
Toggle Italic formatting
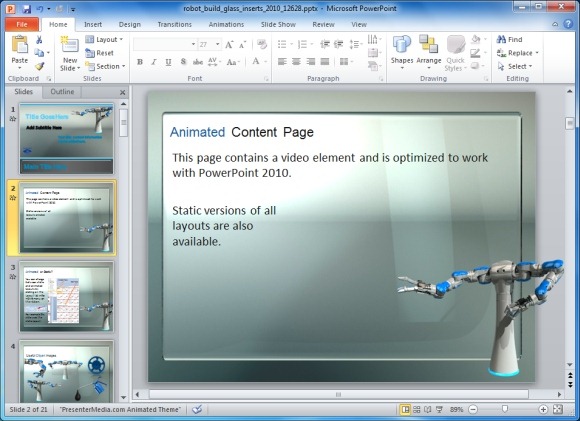[154, 62]
